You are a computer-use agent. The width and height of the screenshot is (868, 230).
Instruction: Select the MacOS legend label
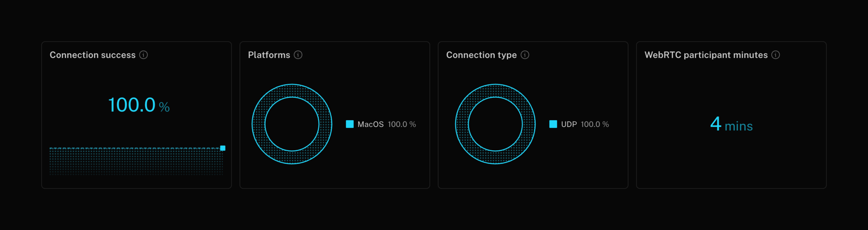tap(370, 124)
